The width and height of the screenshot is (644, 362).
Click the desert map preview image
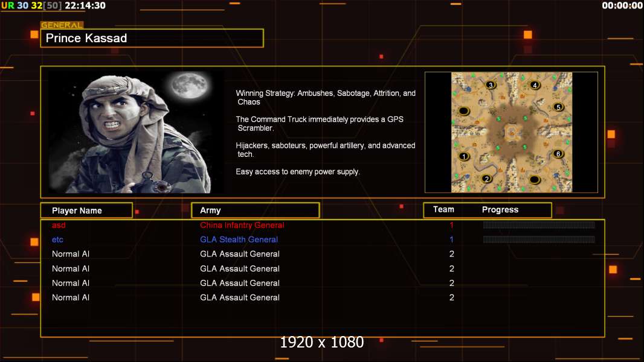pos(511,132)
